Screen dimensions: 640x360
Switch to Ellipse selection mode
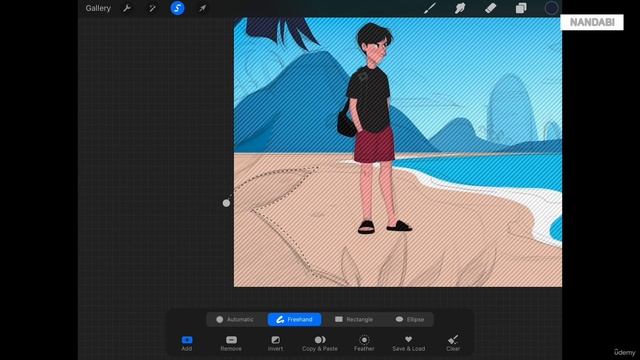(410, 320)
